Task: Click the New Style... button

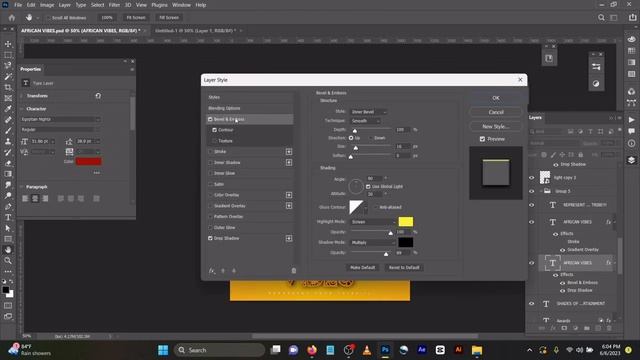Action: coord(496,127)
